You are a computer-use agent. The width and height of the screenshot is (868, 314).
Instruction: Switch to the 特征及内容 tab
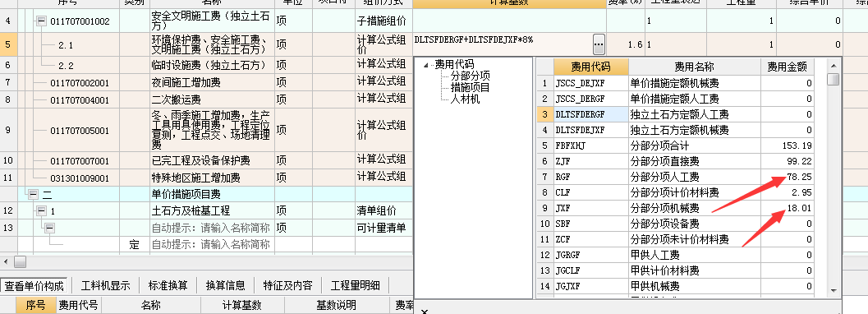click(288, 286)
